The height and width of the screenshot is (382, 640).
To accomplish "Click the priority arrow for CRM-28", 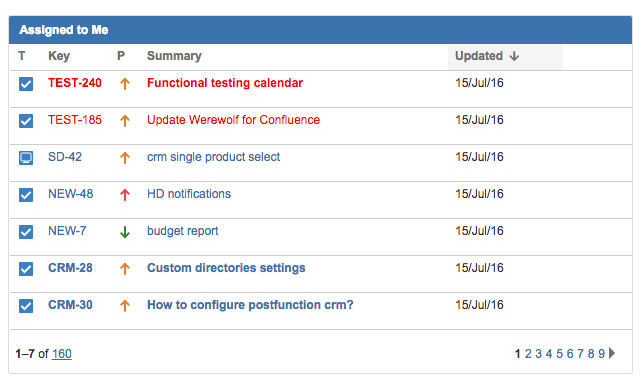I will [125, 269].
